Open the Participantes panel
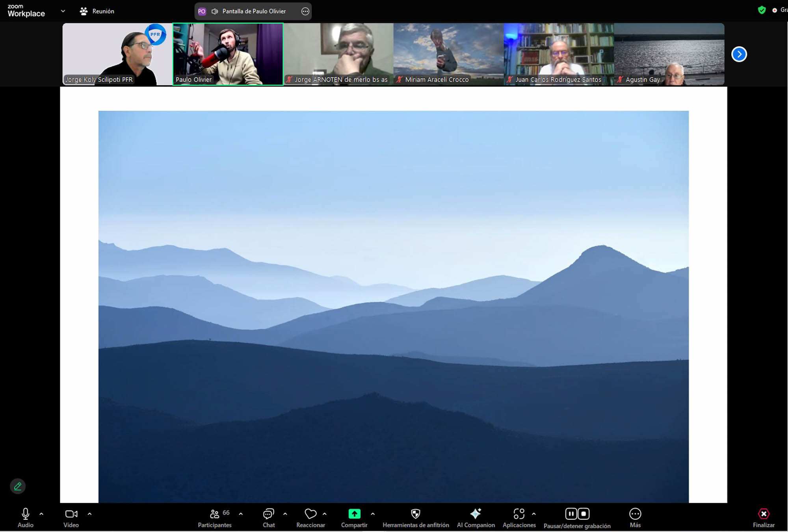Viewport: 788px width, 532px height. pyautogui.click(x=215, y=517)
